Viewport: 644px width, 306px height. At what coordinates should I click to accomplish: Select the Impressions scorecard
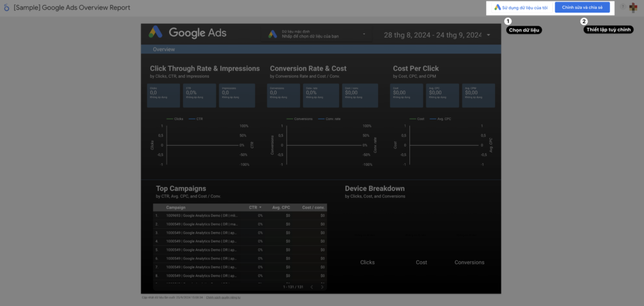237,96
